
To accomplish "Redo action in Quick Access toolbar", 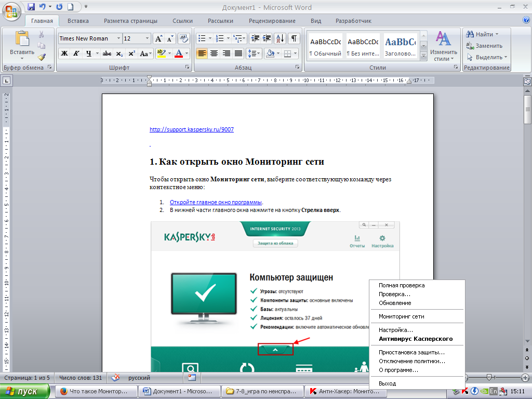I will [59, 7].
